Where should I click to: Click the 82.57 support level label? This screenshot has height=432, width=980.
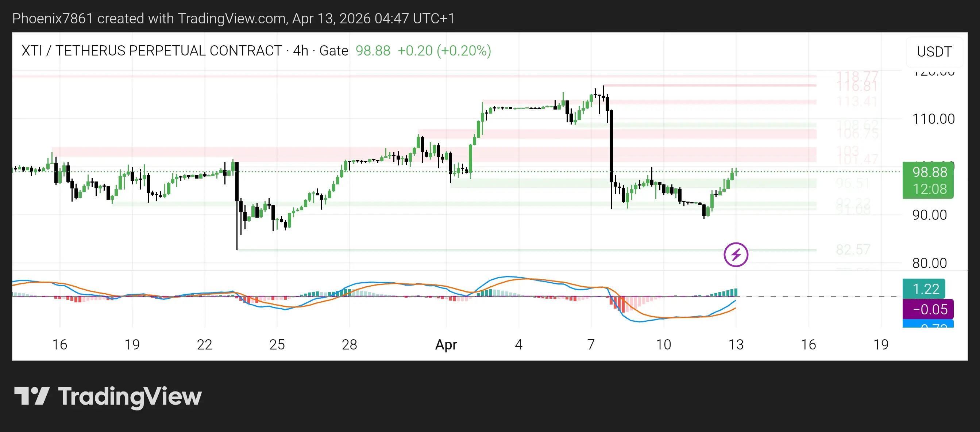pos(853,250)
